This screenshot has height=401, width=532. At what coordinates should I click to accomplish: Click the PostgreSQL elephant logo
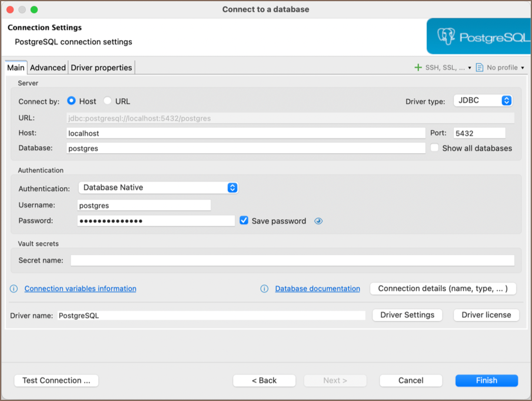[447, 38]
